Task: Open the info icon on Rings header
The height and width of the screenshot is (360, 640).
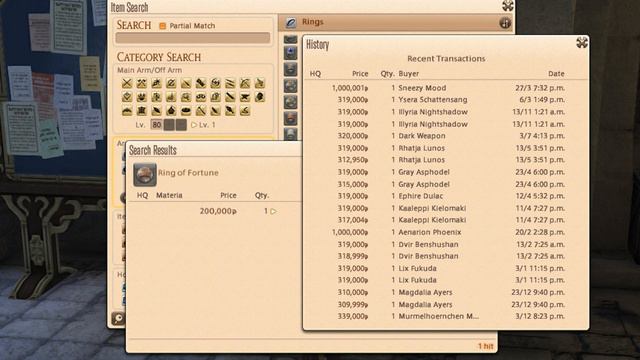Action: tap(505, 23)
